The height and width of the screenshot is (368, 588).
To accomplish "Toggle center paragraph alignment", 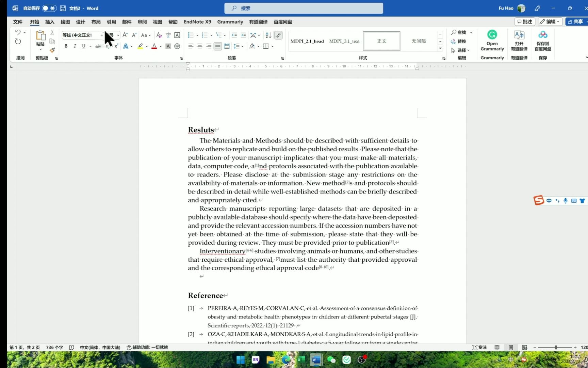I will click(x=200, y=46).
